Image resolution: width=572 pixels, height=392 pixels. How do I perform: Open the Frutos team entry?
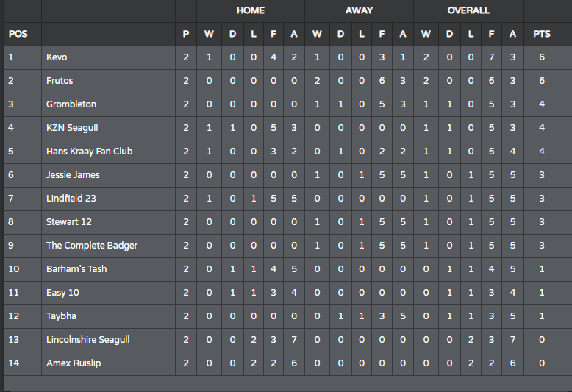[60, 81]
